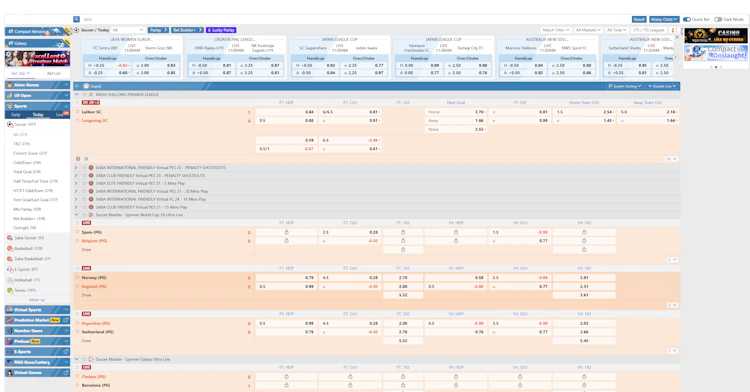Viewport: 750px width, 392px height.
Task: Expand SABA International Friendly PES 23 Penalty Shootouts
Action: [x=76, y=168]
